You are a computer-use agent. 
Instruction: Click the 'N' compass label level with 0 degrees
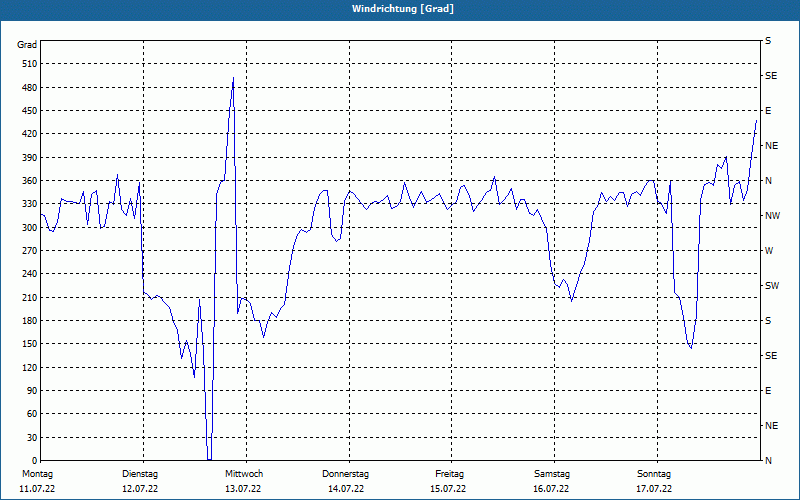point(768,461)
